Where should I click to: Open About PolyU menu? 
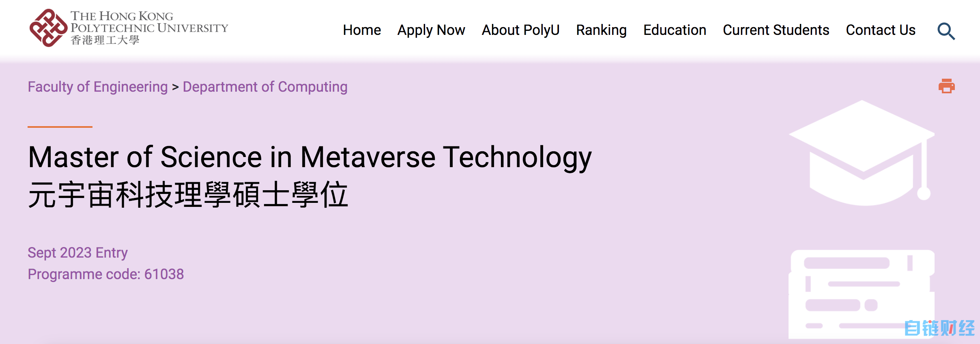(x=520, y=30)
